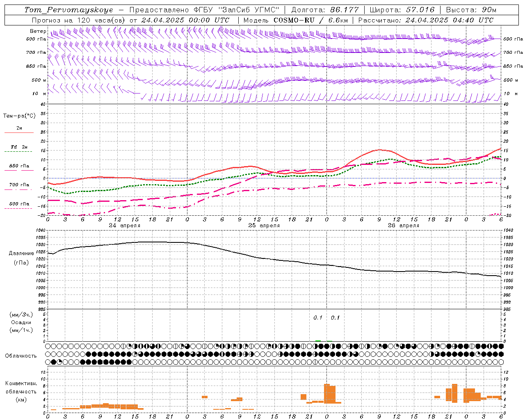
Task: Click the Облачность cloud cover label
Action: point(21,356)
